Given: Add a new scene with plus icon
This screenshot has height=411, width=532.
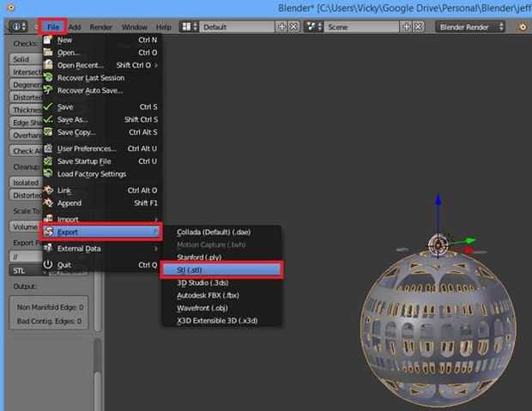Looking at the screenshot, I should tap(406, 27).
